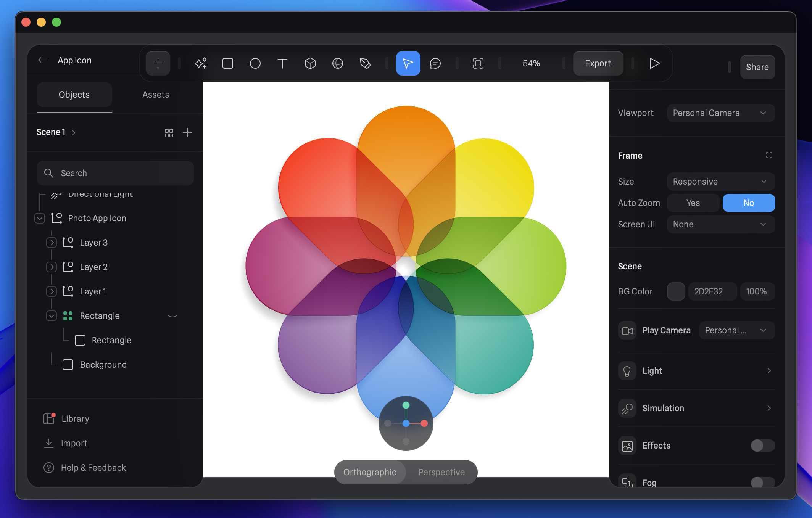Screen dimensions: 812x518
Task: Select the Text tool
Action: (x=282, y=63)
